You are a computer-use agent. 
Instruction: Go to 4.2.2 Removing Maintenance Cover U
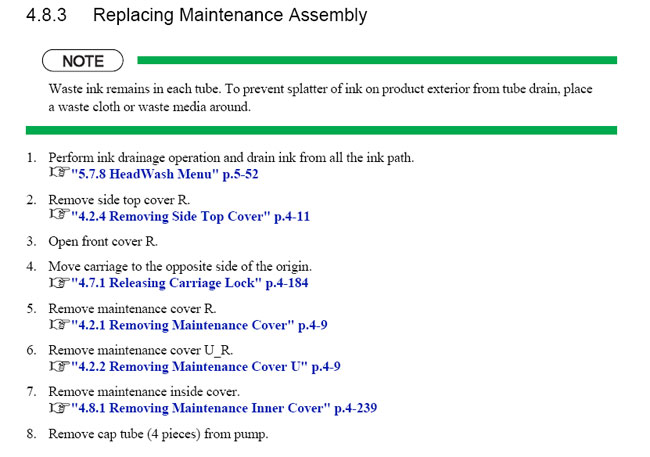click(x=206, y=367)
